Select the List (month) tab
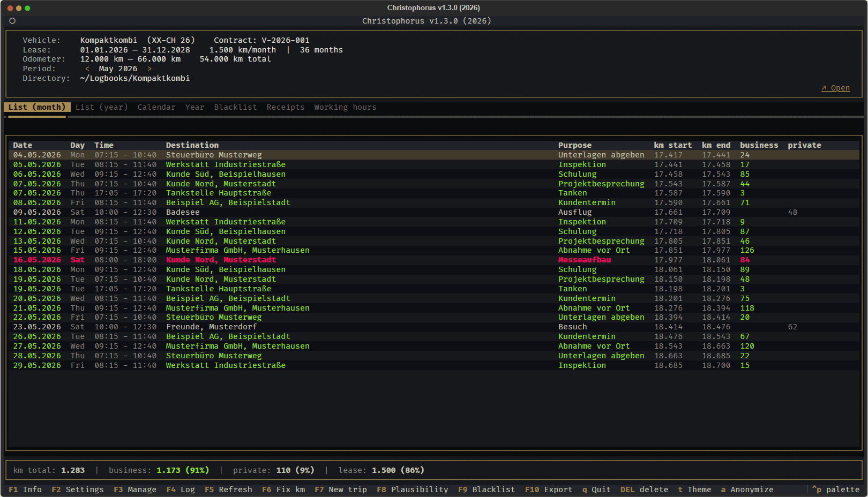Screen dimensions: 868x497 (x=37, y=107)
